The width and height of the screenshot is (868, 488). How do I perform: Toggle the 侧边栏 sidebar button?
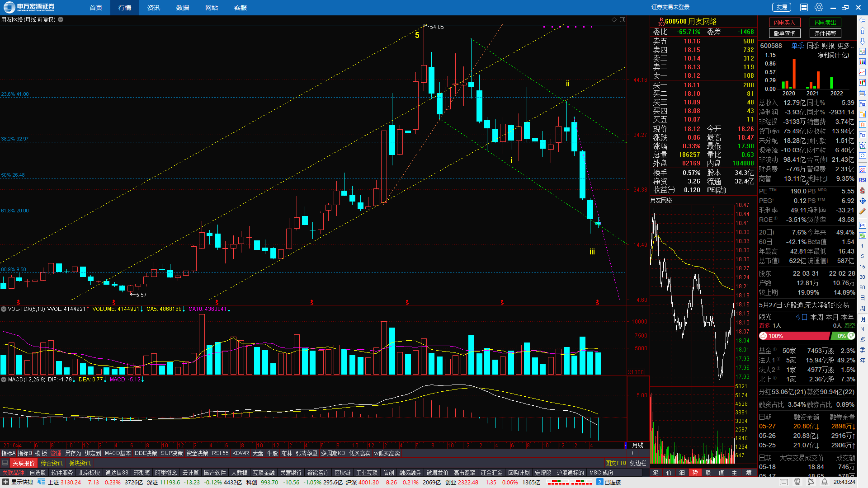tap(638, 463)
